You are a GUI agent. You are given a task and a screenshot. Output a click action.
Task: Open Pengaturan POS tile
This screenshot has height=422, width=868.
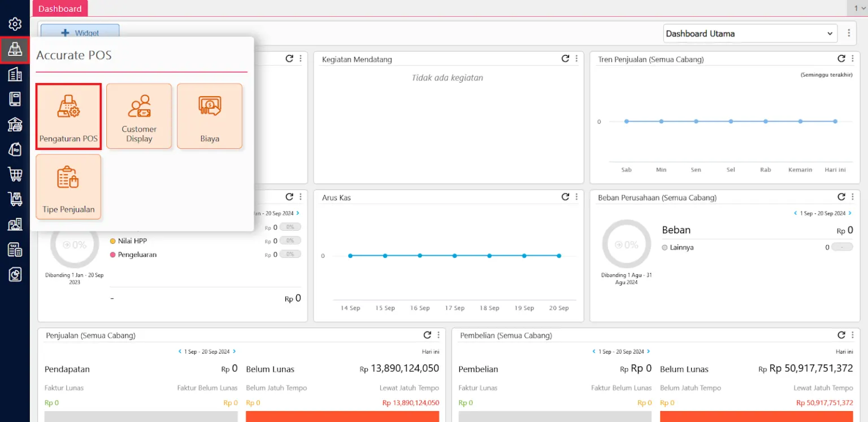(68, 117)
